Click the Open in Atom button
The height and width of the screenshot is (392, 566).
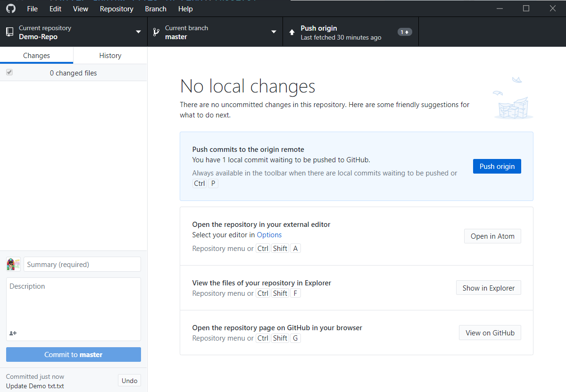(492, 236)
